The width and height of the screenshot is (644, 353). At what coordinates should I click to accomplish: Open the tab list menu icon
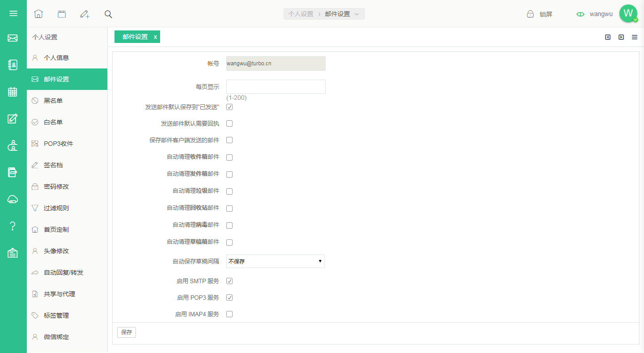point(635,37)
